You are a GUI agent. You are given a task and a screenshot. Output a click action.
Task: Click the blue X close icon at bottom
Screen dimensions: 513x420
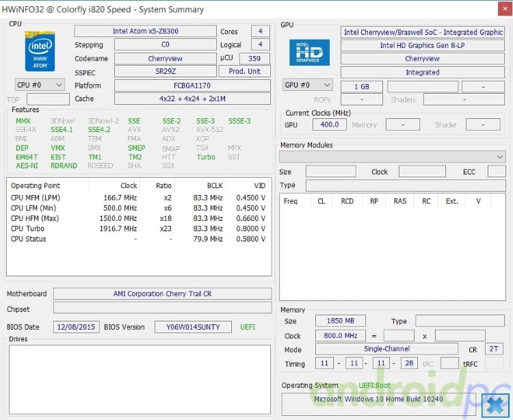[495, 405]
